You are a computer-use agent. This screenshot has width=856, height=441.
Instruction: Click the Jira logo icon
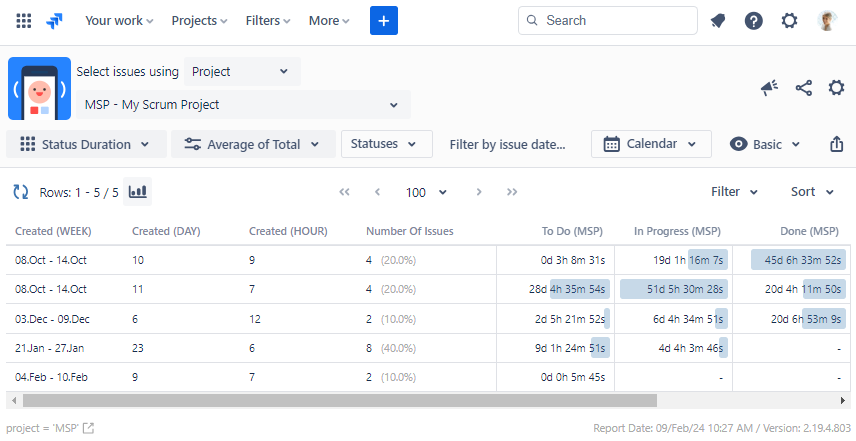point(54,21)
